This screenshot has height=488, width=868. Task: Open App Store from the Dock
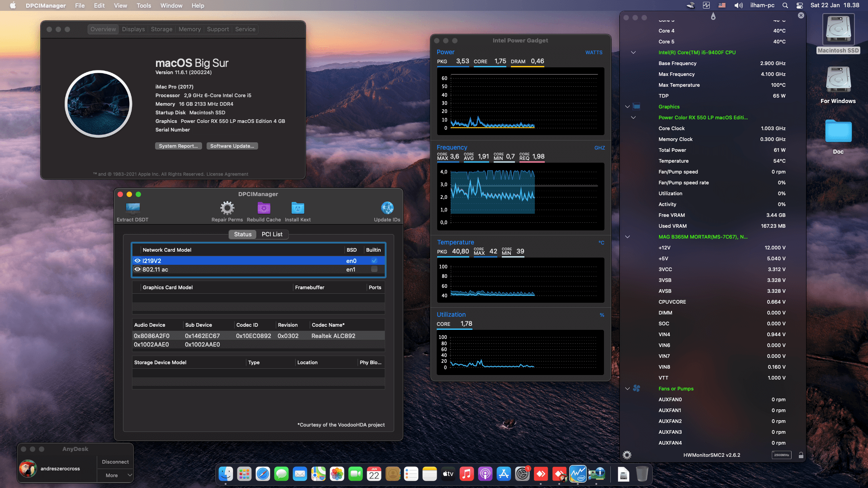pos(504,474)
